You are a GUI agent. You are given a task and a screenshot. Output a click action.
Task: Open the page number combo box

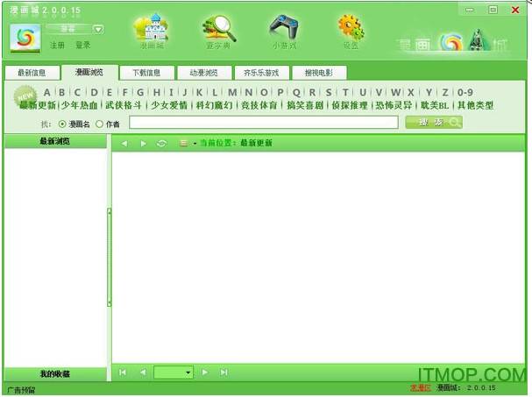(x=174, y=372)
